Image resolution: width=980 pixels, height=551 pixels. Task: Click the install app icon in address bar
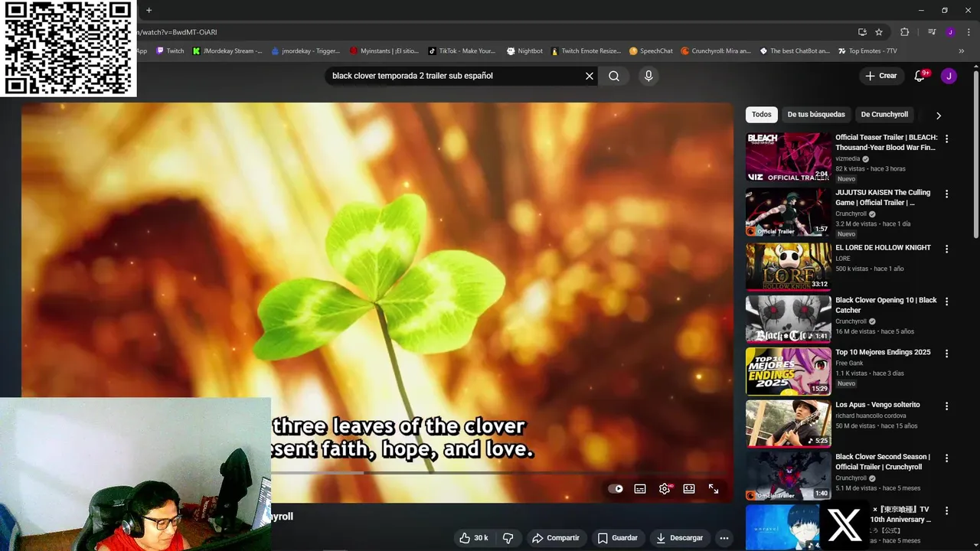coord(862,32)
